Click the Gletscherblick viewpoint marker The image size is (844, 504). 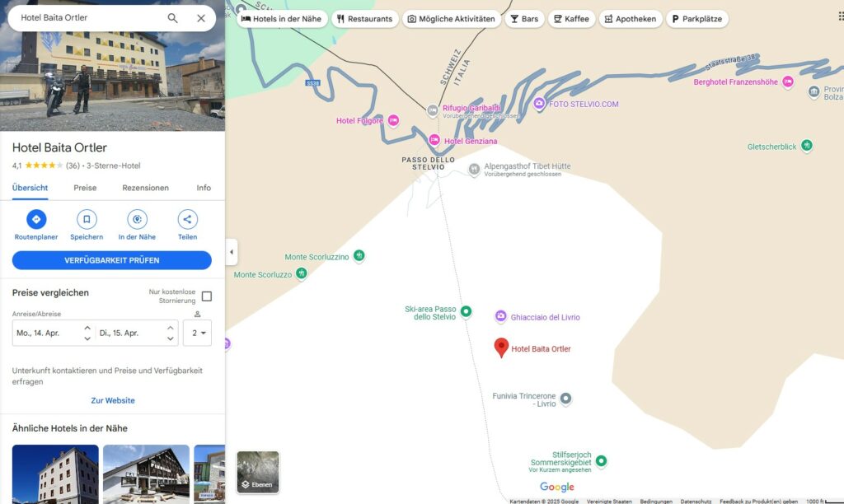point(806,145)
